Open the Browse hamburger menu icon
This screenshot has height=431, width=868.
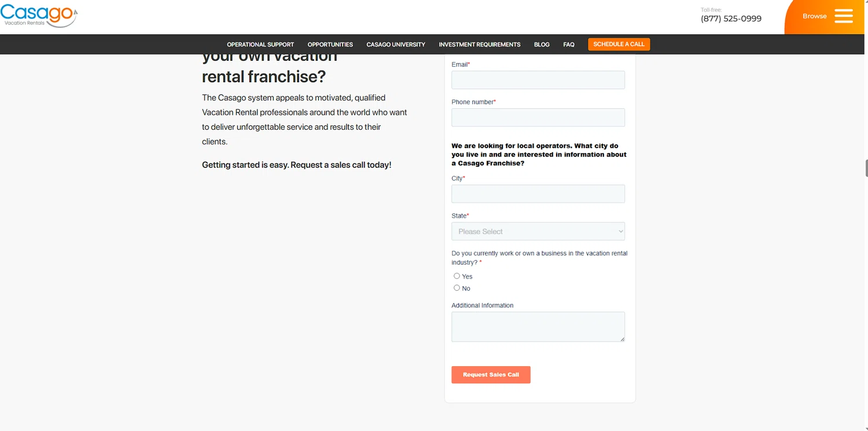(843, 16)
